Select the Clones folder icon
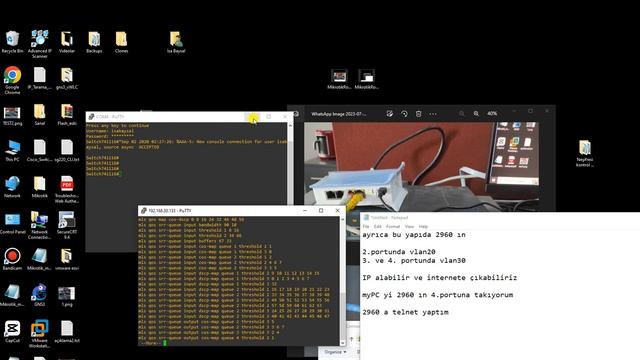This screenshot has height=360, width=640. coord(121,42)
